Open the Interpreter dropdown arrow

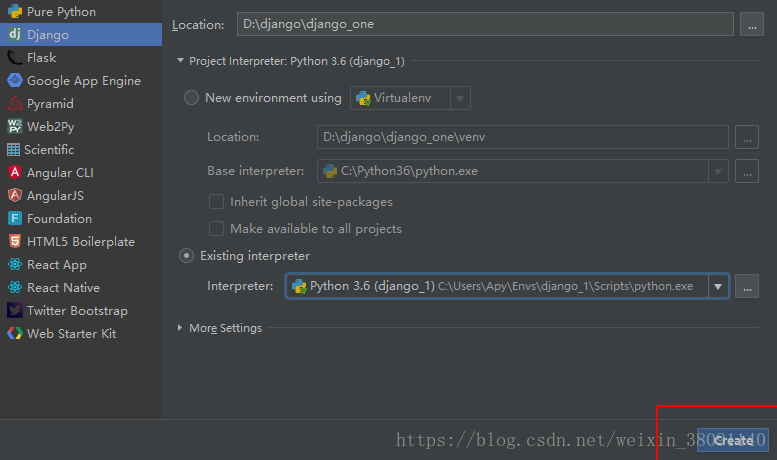[x=718, y=287]
